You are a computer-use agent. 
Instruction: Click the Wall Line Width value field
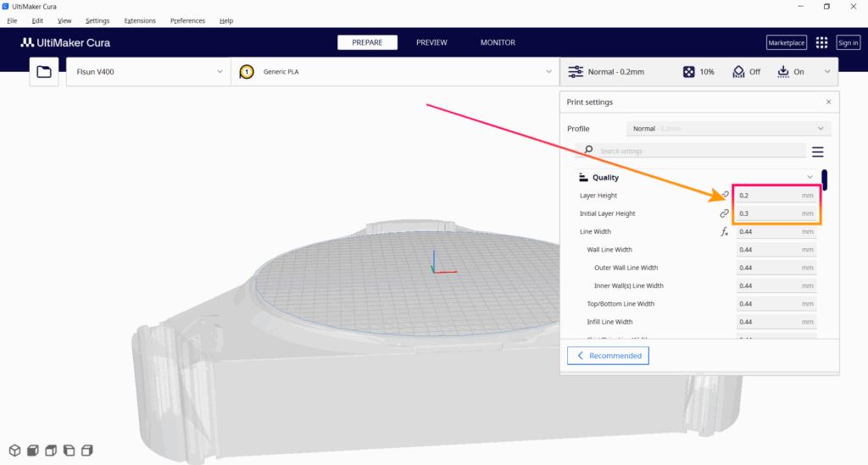tap(776, 249)
